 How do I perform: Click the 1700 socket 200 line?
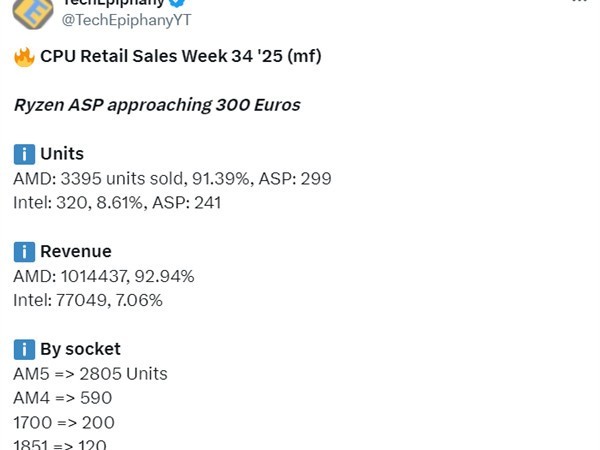[x=64, y=422]
